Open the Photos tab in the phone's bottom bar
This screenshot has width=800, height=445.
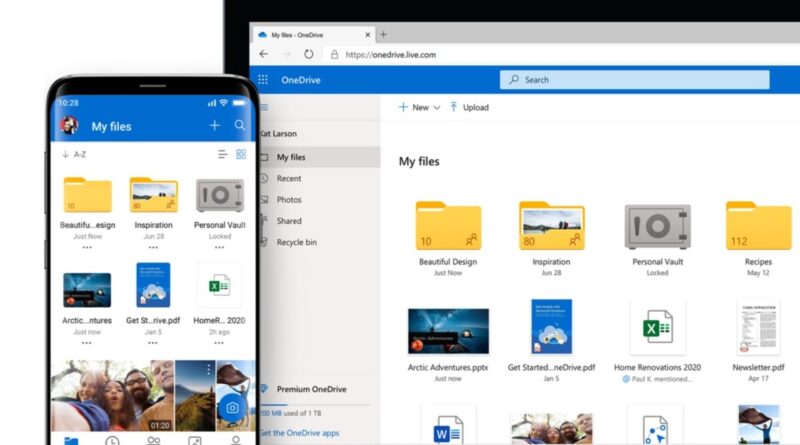click(194, 441)
